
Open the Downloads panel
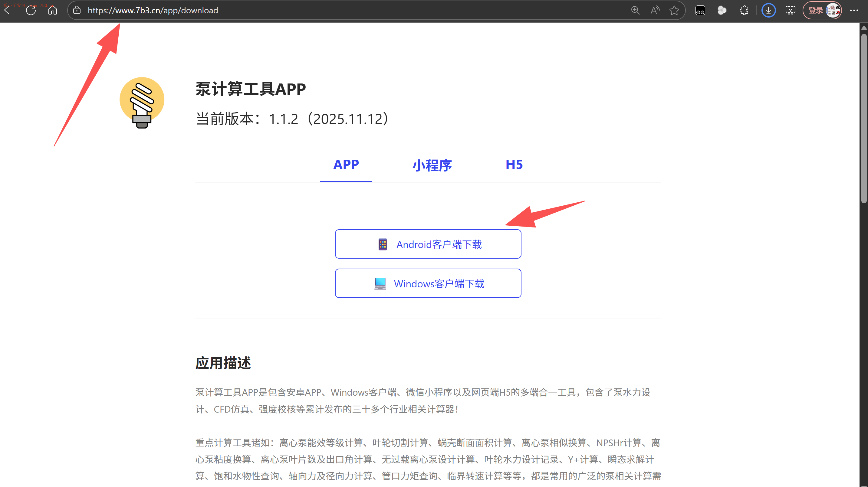tap(768, 10)
